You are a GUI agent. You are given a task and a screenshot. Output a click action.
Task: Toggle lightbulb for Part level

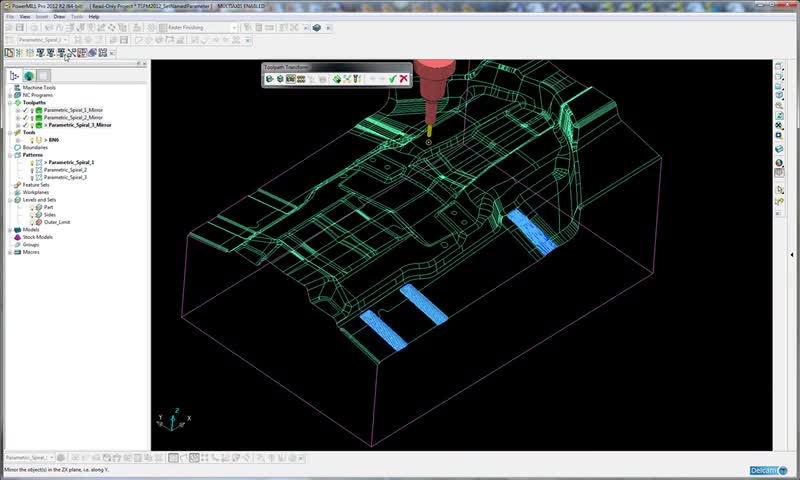tap(32, 207)
